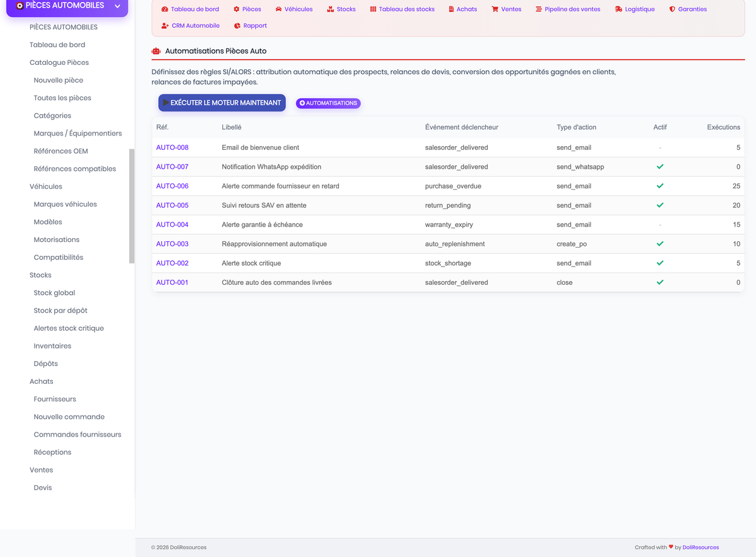Click the Achats document icon

(451, 9)
